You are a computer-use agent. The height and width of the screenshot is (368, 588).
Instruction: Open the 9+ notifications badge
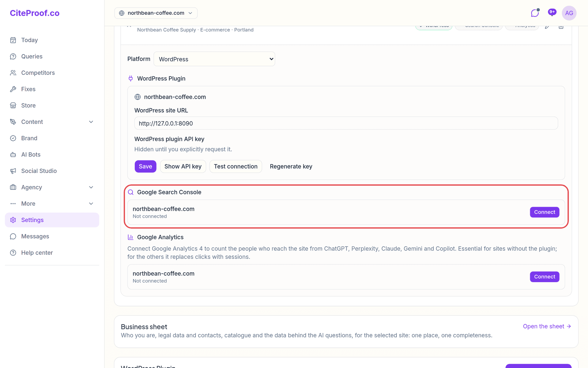(552, 12)
